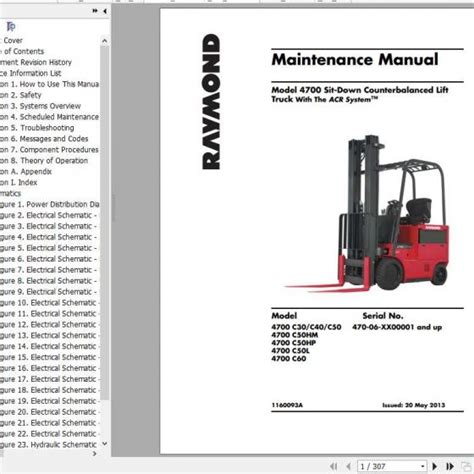Open Figure 22. Electrical Schematic bookmark
Image resolution: width=474 pixels, height=474 pixels.
click(49, 434)
